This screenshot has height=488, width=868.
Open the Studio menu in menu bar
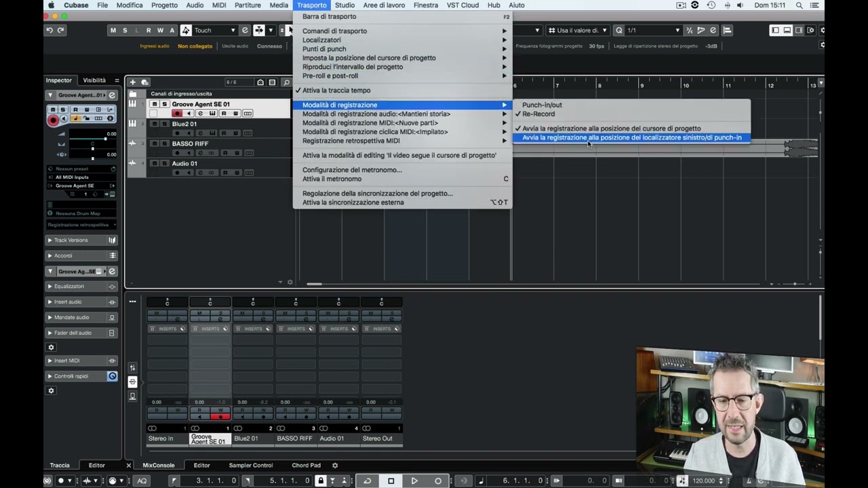[x=344, y=5]
